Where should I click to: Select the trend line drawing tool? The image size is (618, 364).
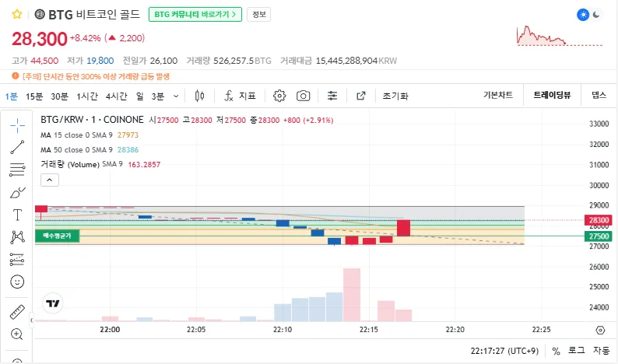(x=17, y=147)
